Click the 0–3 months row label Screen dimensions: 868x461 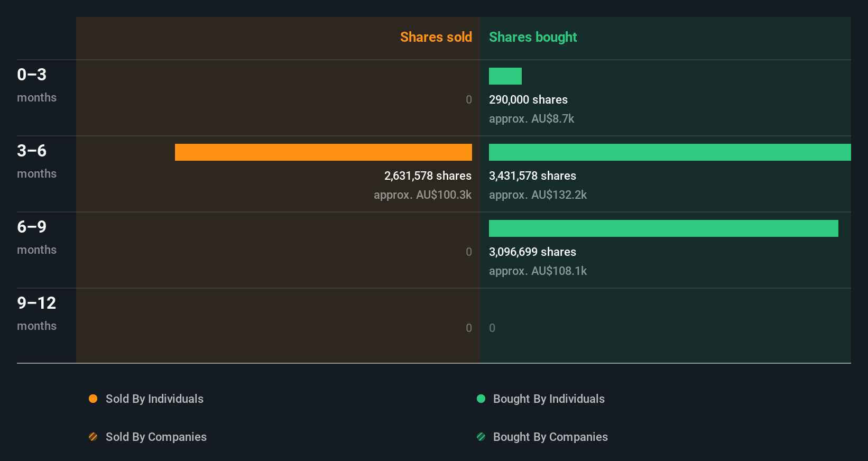[36, 85]
